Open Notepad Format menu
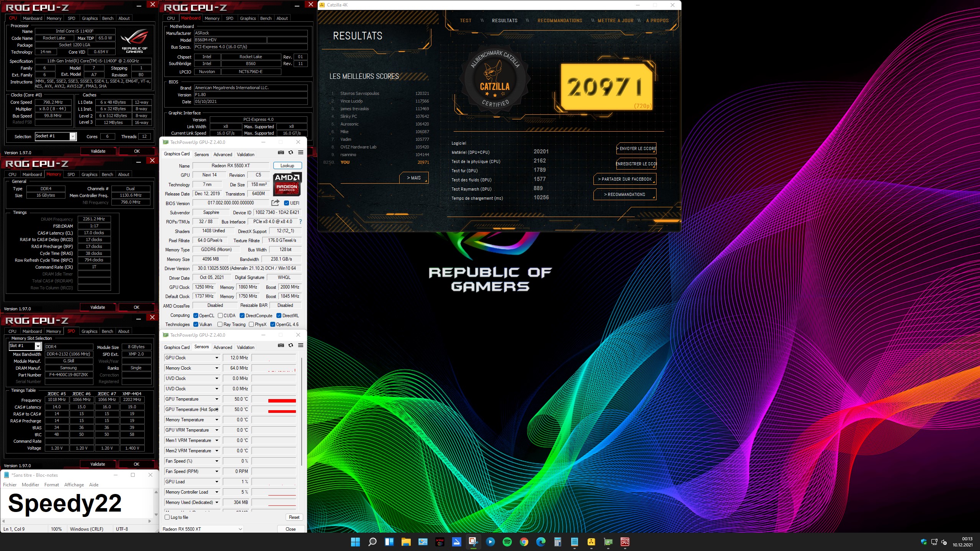Image resolution: width=980 pixels, height=551 pixels. pyautogui.click(x=52, y=485)
